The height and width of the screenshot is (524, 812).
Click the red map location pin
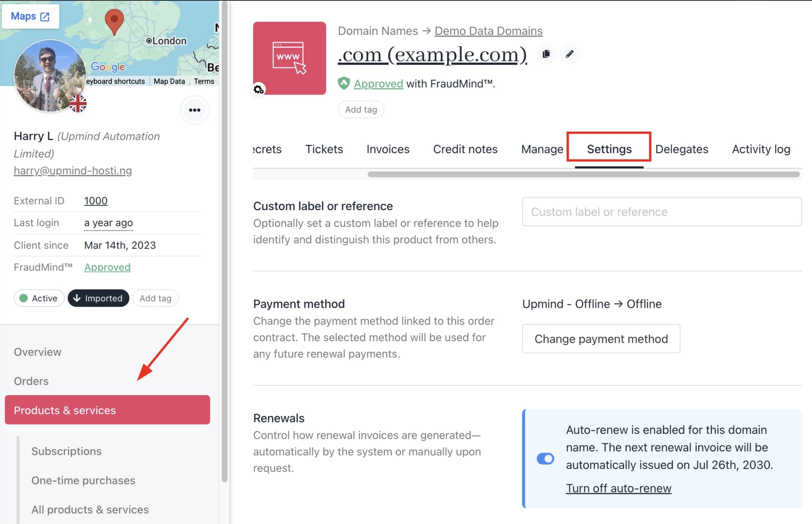coord(114,22)
